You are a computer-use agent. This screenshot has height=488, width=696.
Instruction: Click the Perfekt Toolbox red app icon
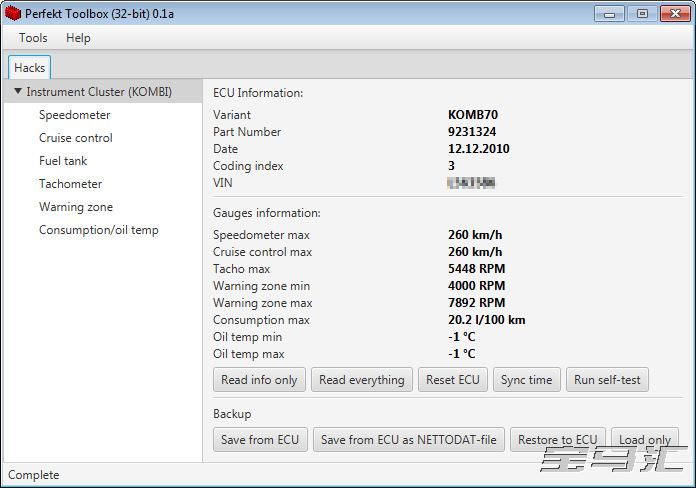12,13
